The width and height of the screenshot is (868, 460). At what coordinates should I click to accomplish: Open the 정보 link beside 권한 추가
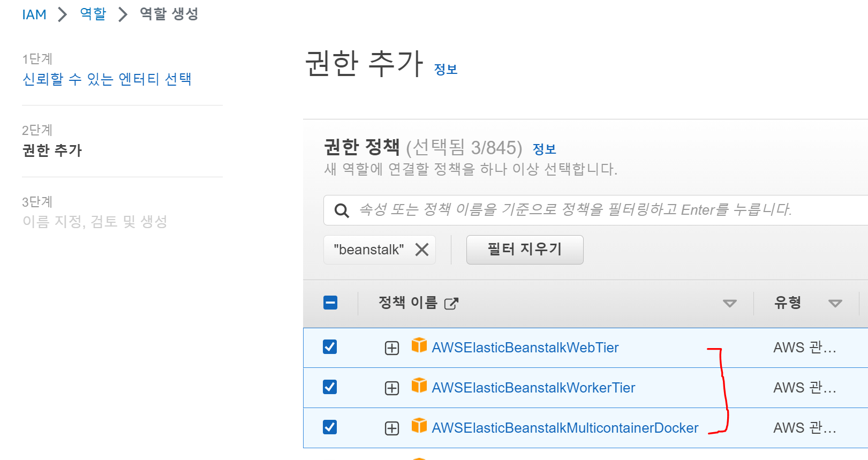[x=446, y=69]
